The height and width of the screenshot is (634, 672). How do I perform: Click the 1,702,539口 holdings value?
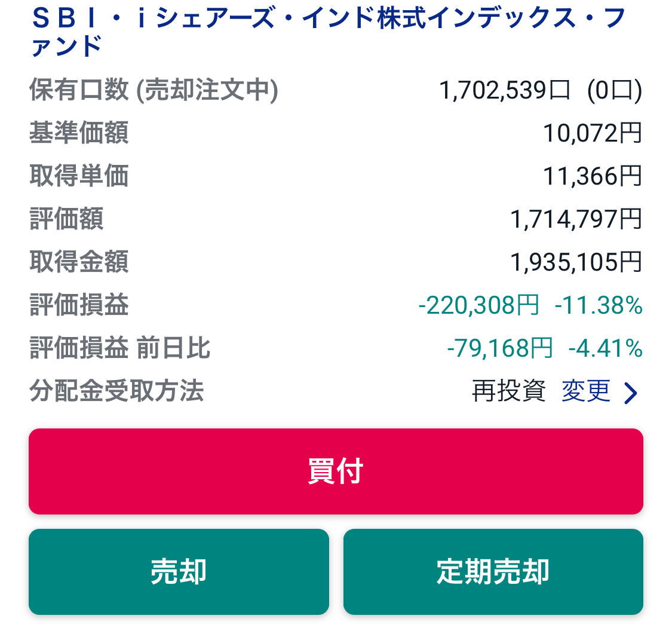point(505,90)
